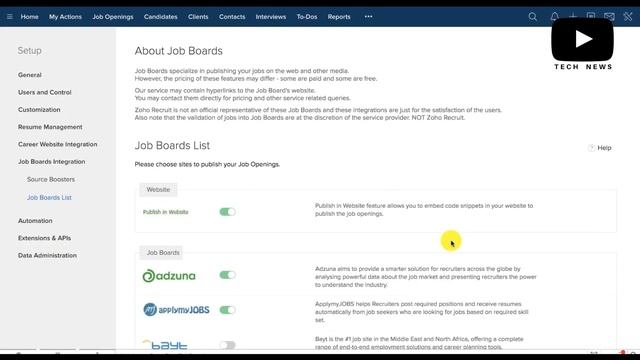Toggle Publish in Website switch
This screenshot has height=360, width=640.
(227, 212)
